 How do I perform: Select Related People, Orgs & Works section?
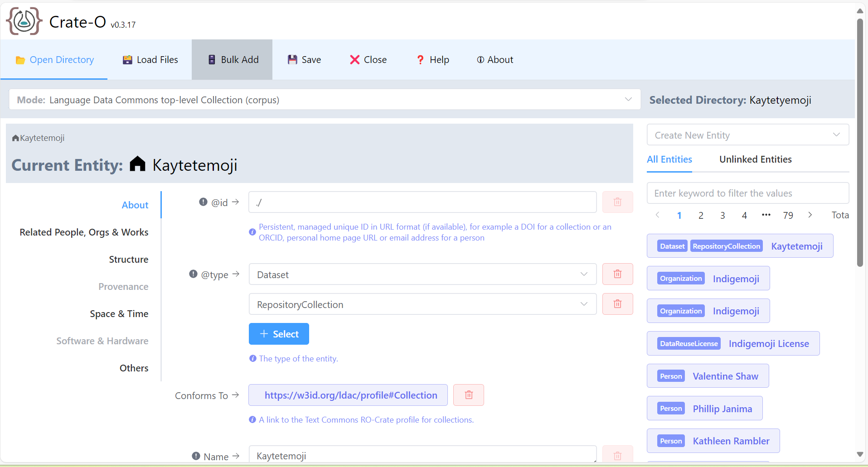click(x=84, y=232)
